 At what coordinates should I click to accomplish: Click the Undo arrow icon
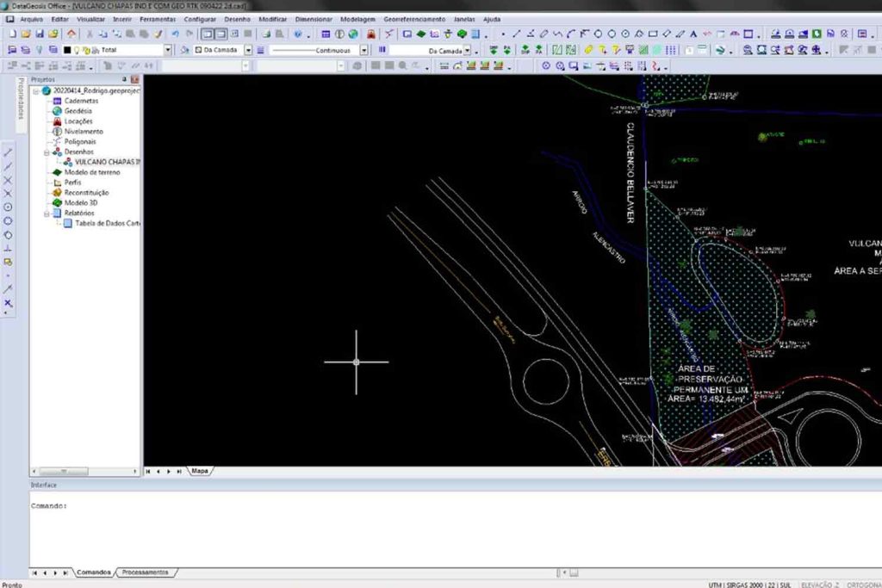(x=175, y=34)
